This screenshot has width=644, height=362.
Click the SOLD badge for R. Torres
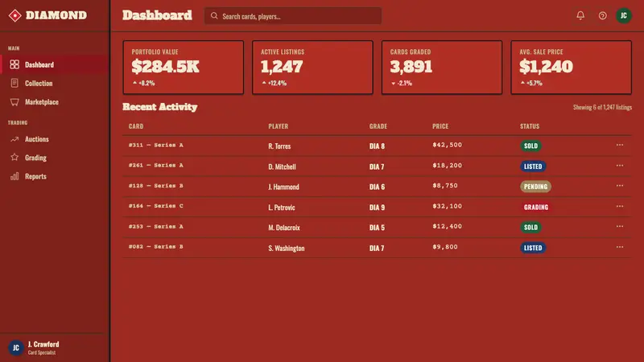coord(530,146)
